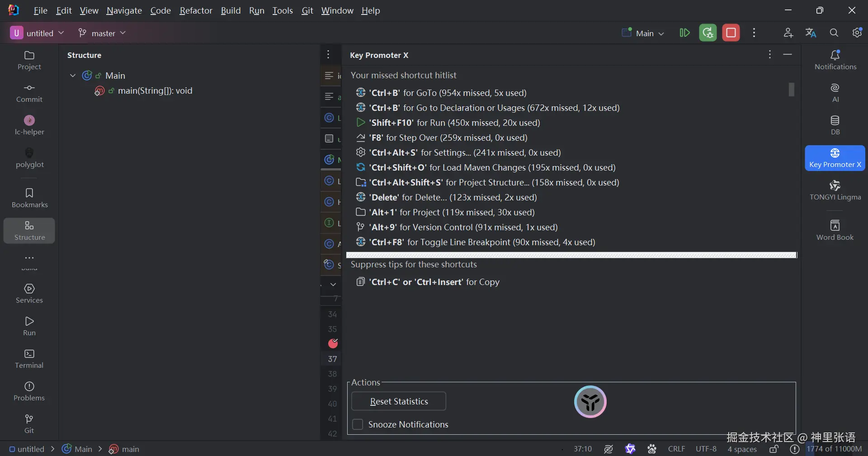Open the File menu

pos(40,10)
